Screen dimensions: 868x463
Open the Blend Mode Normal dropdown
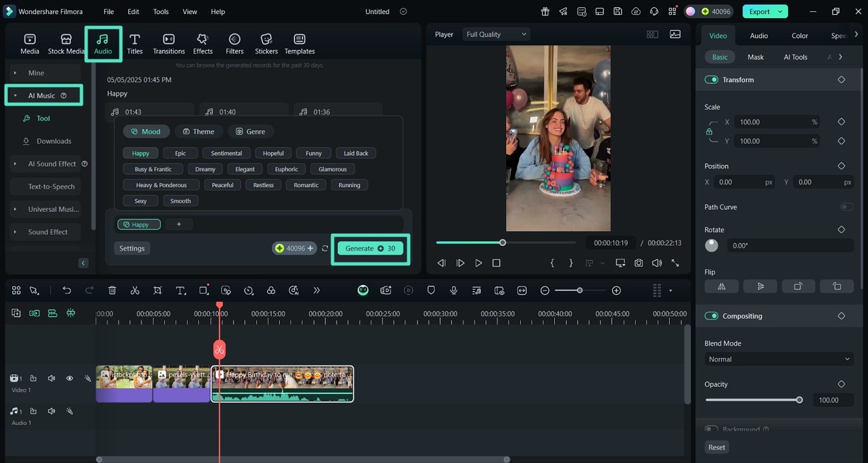click(779, 359)
